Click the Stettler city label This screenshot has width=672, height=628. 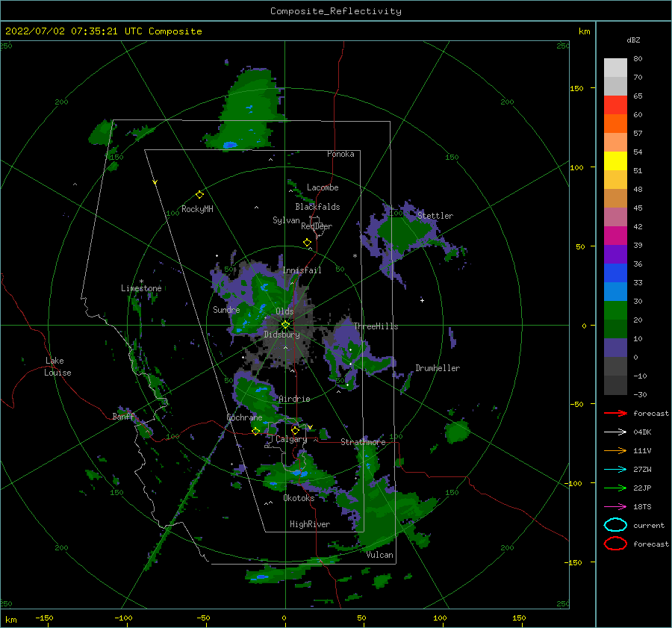tap(435, 216)
